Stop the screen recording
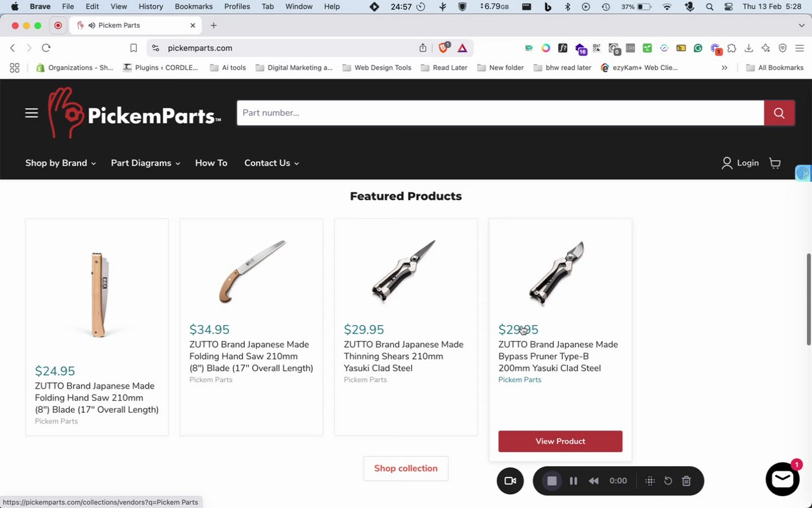The height and width of the screenshot is (508, 812). 552,481
